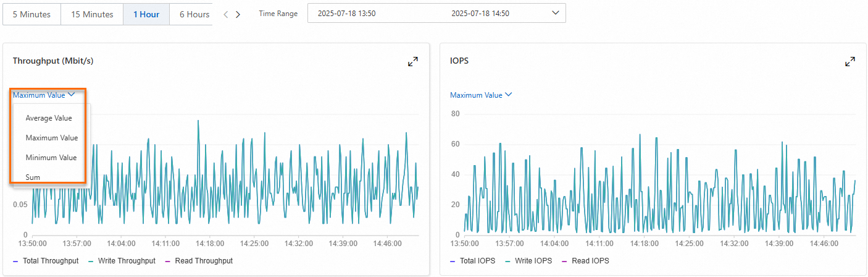Viewport: 868px width, 277px height.
Task: Toggle Read Throughput legend series
Action: (199, 261)
